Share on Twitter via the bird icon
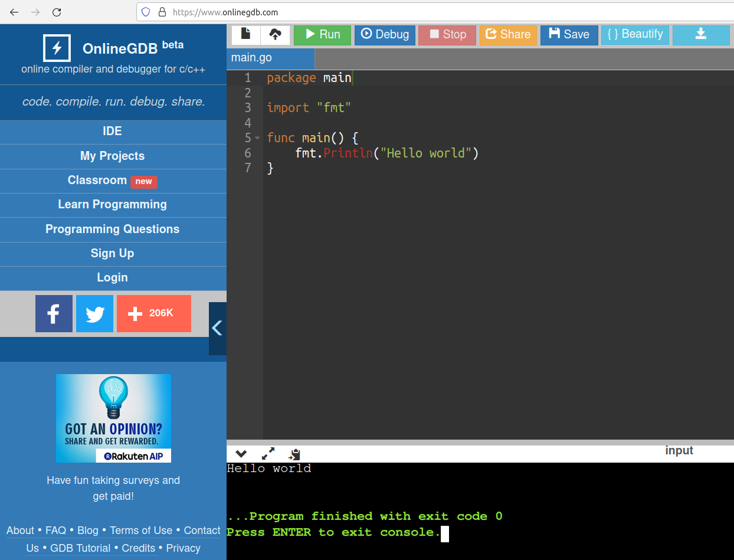The height and width of the screenshot is (560, 734). pyautogui.click(x=94, y=313)
